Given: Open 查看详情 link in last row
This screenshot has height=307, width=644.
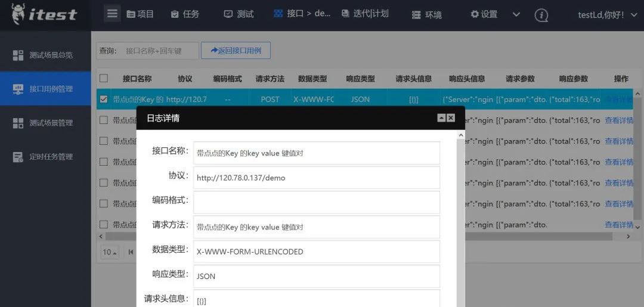Looking at the screenshot, I should point(619,225).
